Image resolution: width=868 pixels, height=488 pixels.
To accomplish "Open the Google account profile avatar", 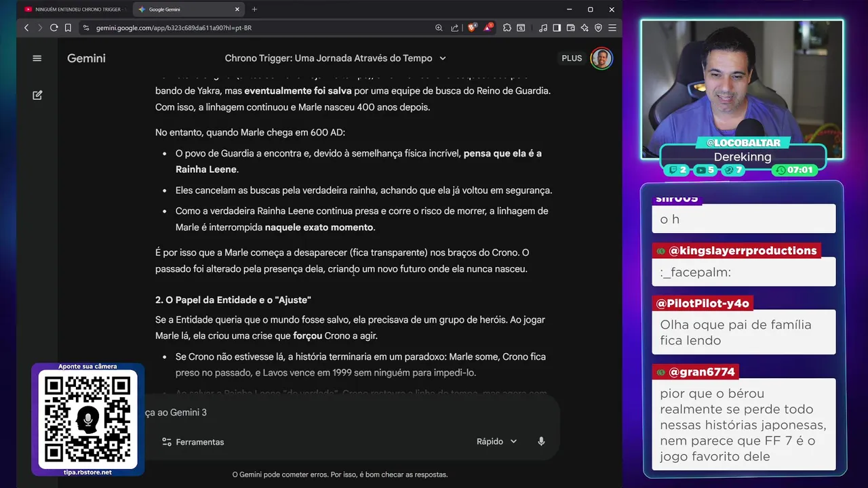I will (x=601, y=58).
